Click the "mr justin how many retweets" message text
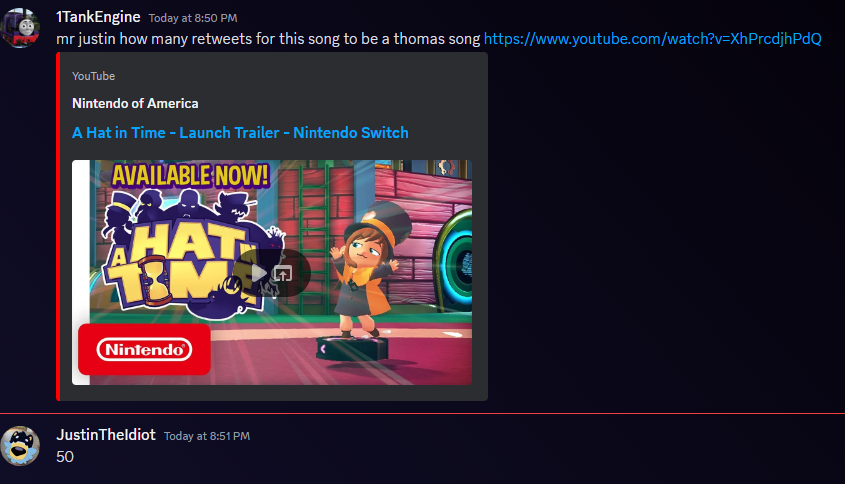The height and width of the screenshot is (484, 845). pos(268,39)
